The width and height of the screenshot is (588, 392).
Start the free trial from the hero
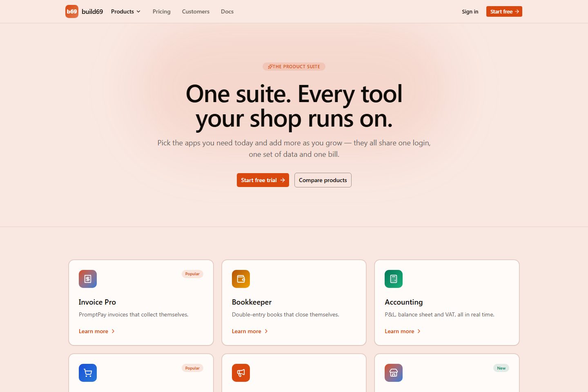[263, 180]
